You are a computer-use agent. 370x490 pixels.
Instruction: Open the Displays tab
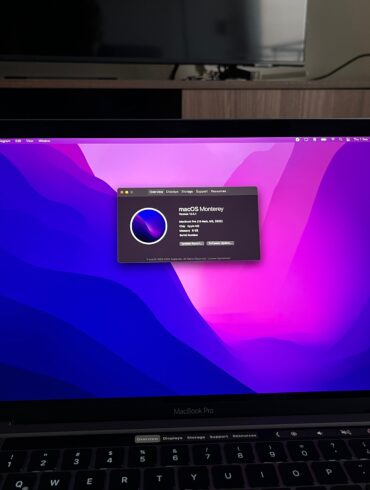(x=172, y=192)
